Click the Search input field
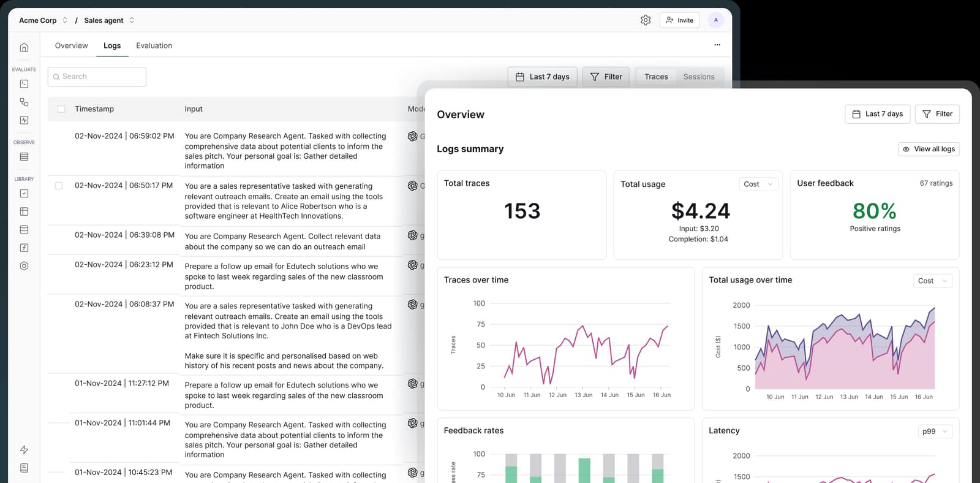The height and width of the screenshot is (483, 980). (97, 77)
